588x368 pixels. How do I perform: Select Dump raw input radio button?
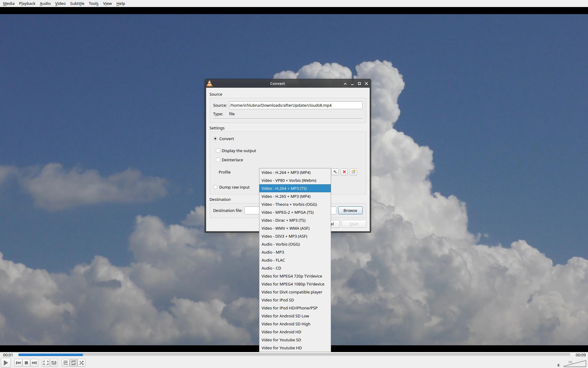pos(215,187)
